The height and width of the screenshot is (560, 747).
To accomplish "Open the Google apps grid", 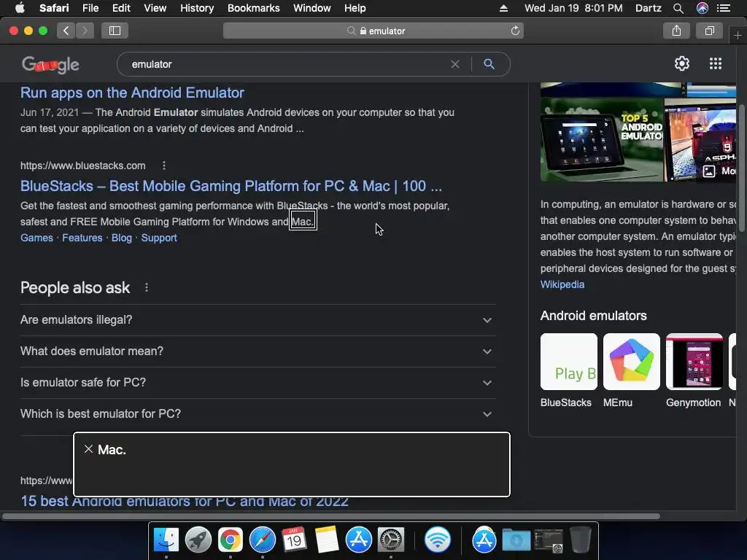I will click(x=716, y=64).
